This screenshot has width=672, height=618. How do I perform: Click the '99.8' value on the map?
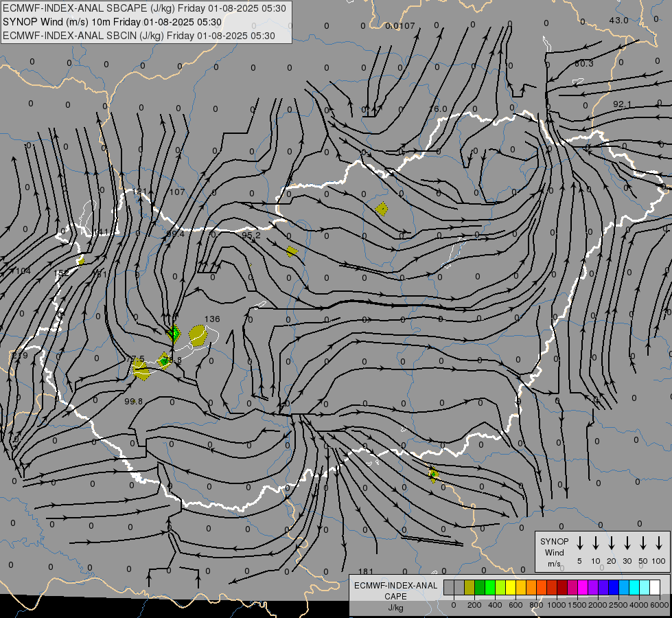[133, 401]
